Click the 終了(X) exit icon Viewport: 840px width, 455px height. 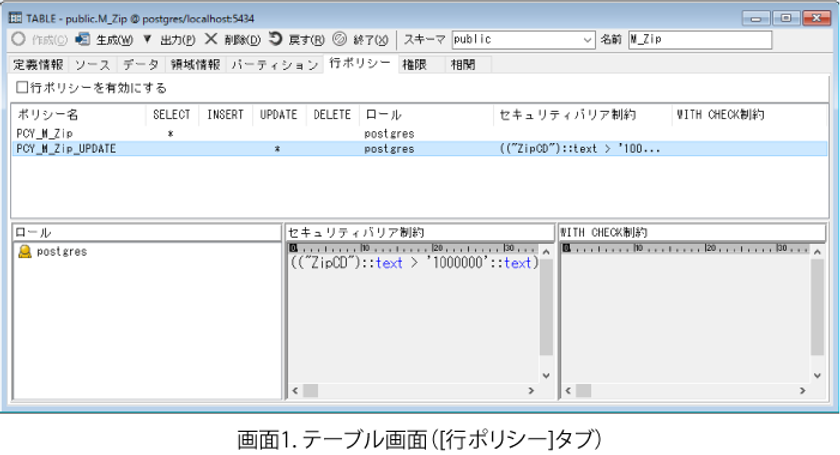[x=340, y=39]
